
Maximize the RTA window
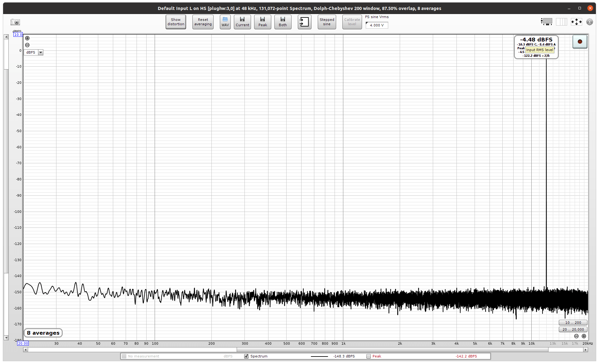point(580,8)
